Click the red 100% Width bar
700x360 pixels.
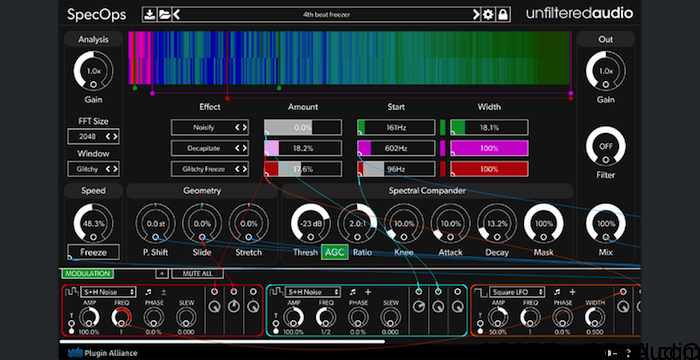489,169
